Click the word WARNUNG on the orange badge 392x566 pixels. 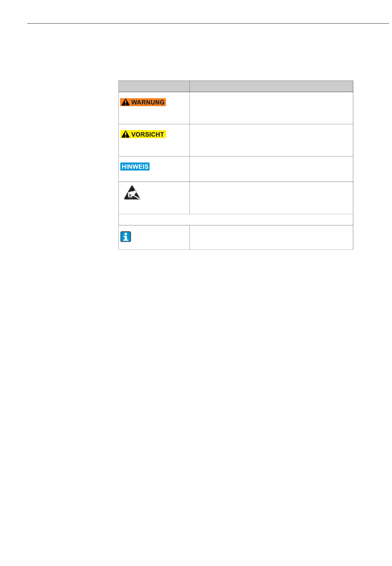(148, 102)
